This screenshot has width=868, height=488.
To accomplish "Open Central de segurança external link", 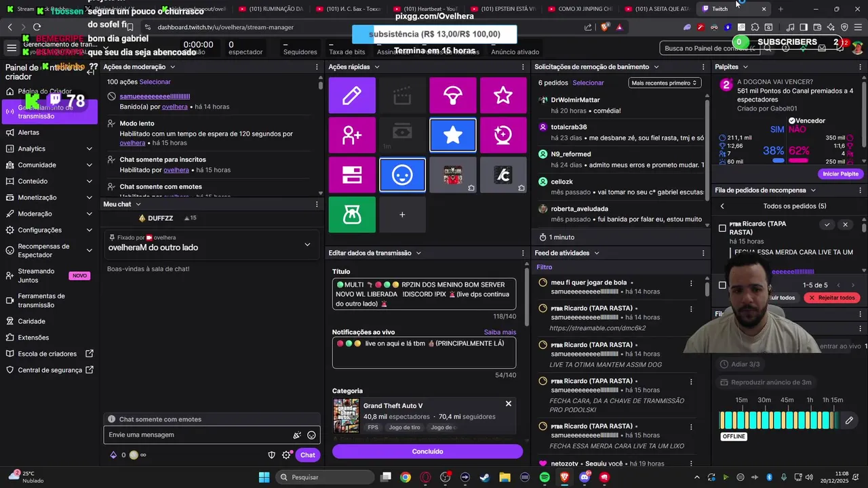I will click(x=49, y=370).
